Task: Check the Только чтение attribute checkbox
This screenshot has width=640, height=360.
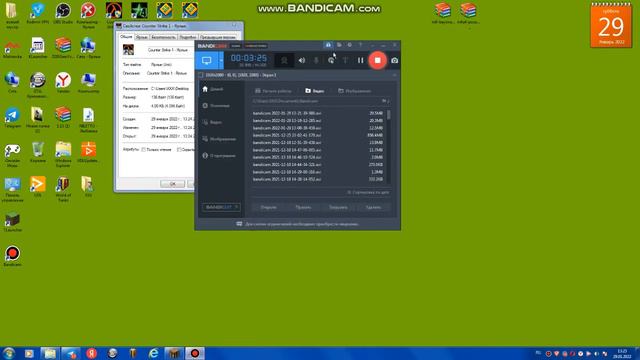Action: [x=144, y=150]
